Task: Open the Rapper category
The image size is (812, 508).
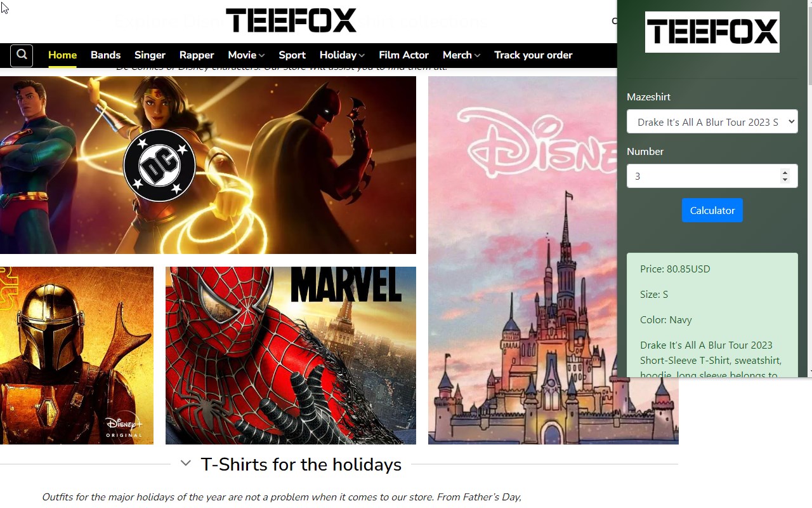Action: tap(197, 55)
